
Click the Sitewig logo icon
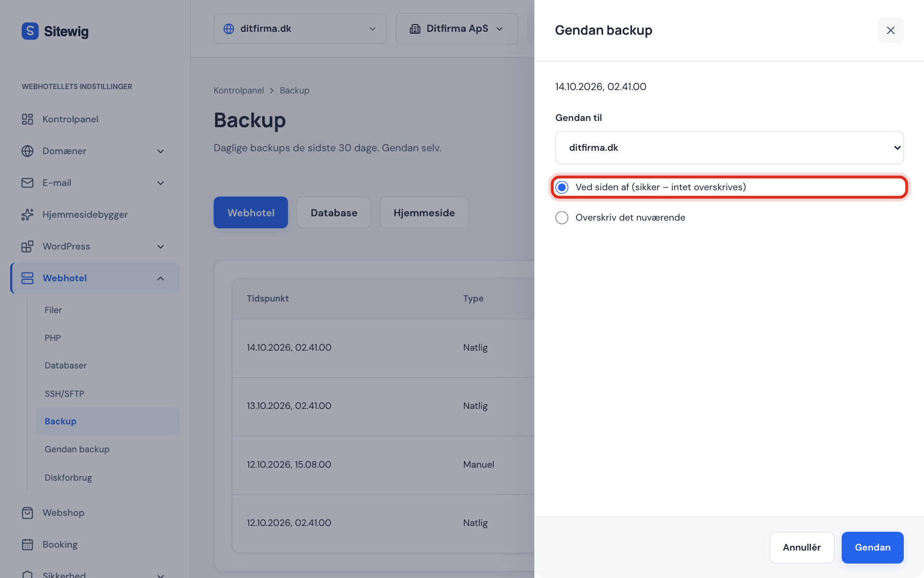pyautogui.click(x=30, y=31)
